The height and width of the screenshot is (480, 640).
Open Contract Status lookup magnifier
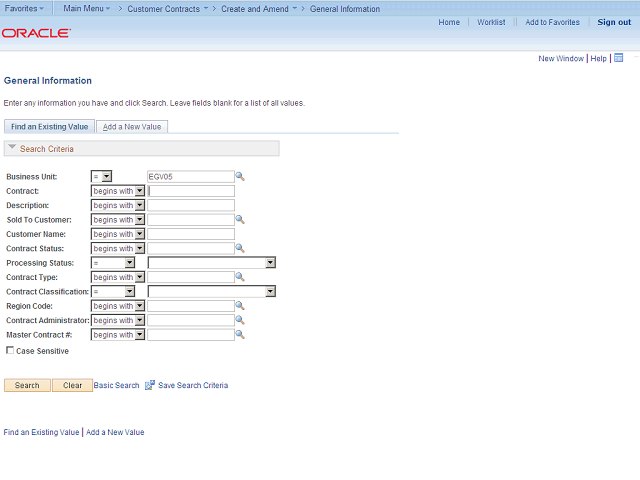(240, 248)
